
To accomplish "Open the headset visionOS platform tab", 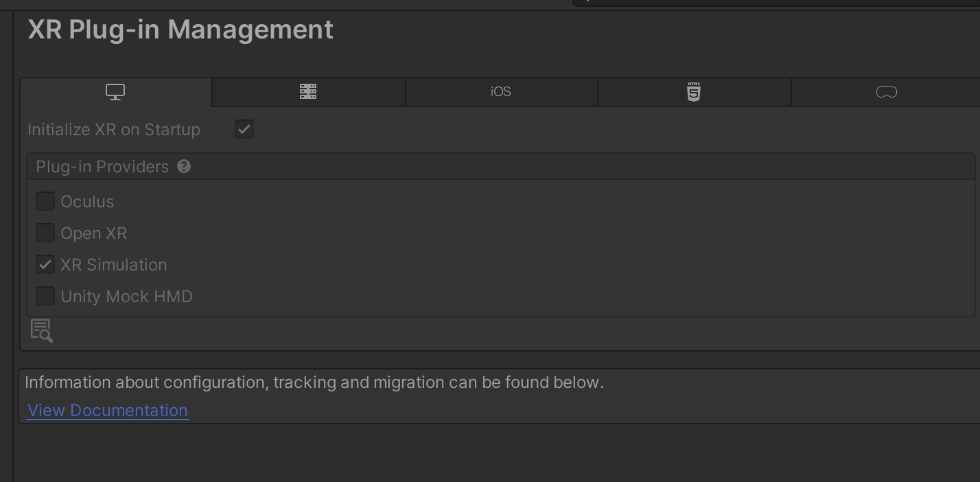I will pyautogui.click(x=886, y=92).
